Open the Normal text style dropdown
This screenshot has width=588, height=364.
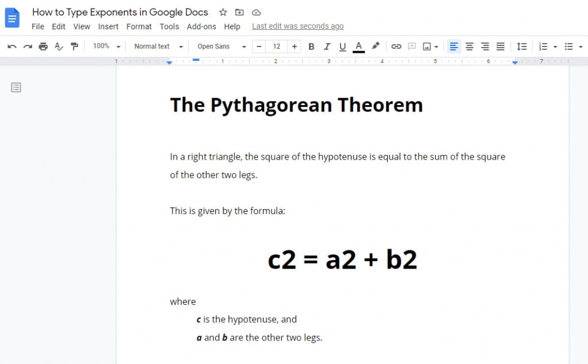(x=158, y=47)
